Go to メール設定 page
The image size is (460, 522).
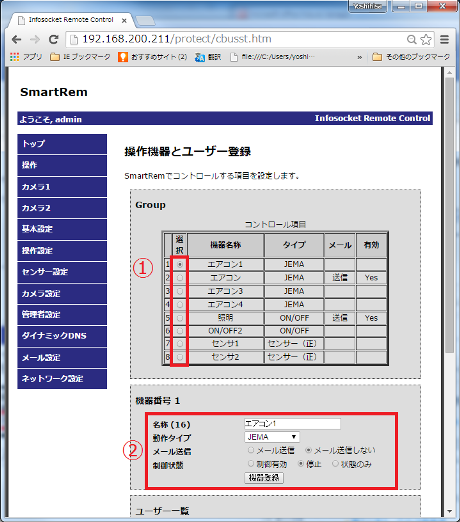tap(62, 357)
